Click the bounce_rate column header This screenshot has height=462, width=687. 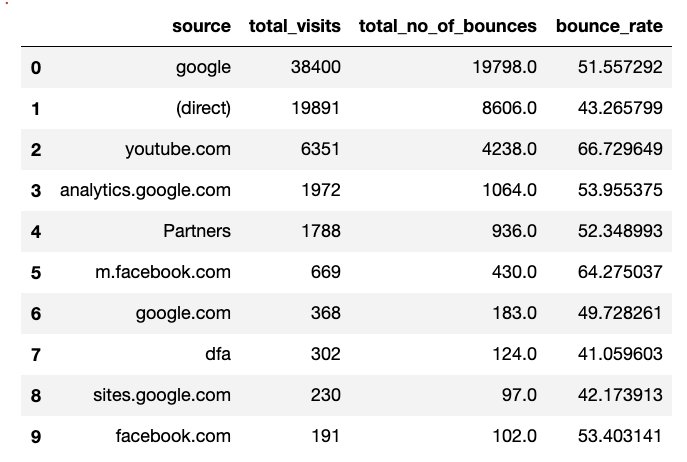(x=609, y=26)
